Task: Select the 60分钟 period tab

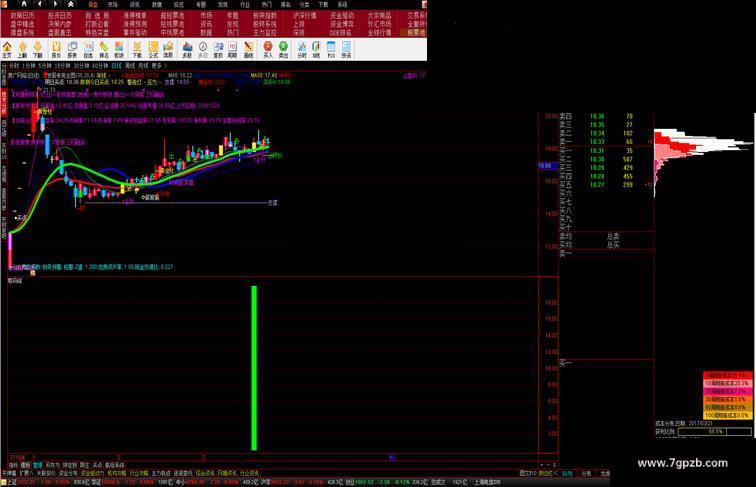Action: point(100,66)
